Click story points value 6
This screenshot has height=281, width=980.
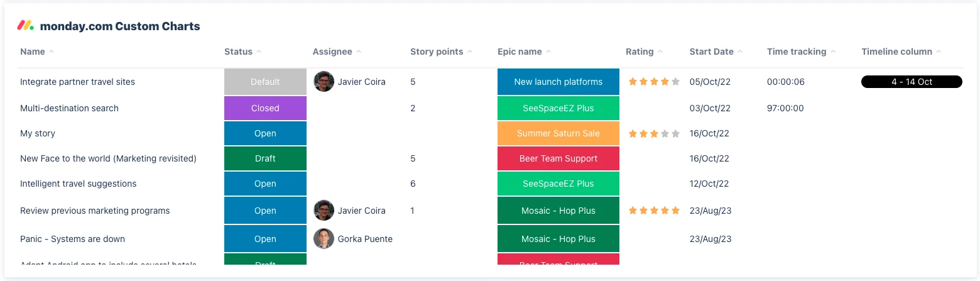pyautogui.click(x=413, y=184)
